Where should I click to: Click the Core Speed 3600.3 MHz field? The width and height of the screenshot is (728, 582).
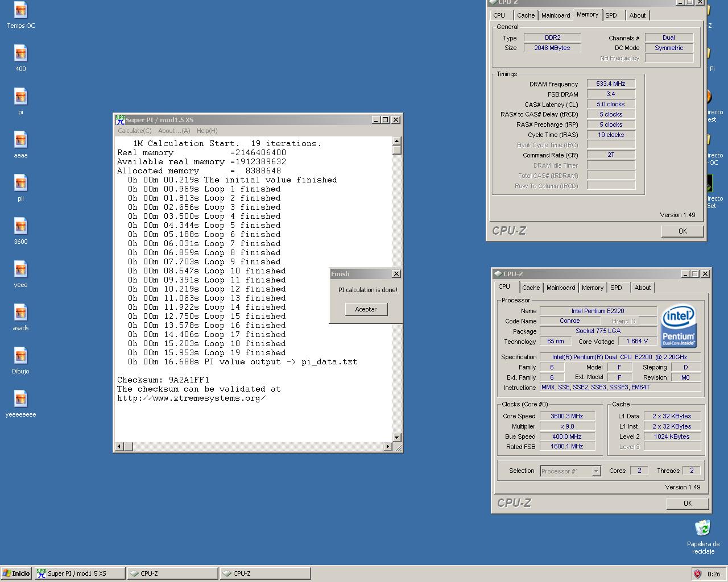coord(567,416)
